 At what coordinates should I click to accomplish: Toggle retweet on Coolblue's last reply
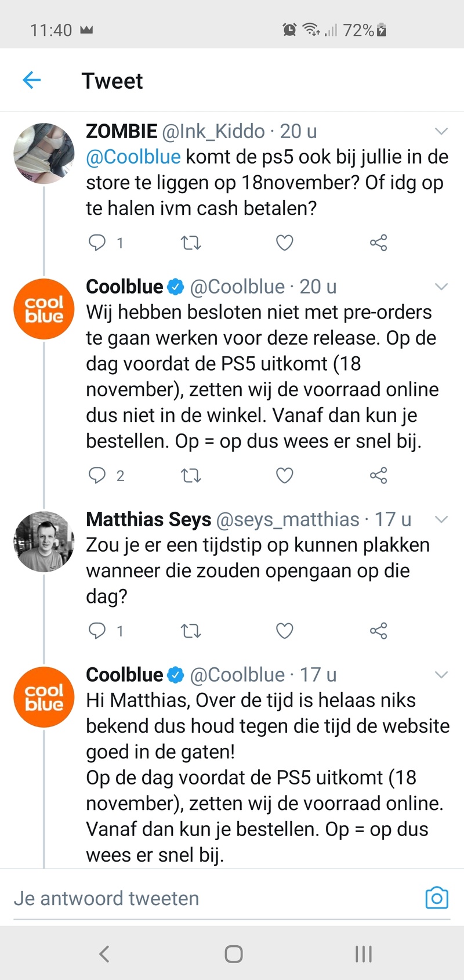(190, 870)
